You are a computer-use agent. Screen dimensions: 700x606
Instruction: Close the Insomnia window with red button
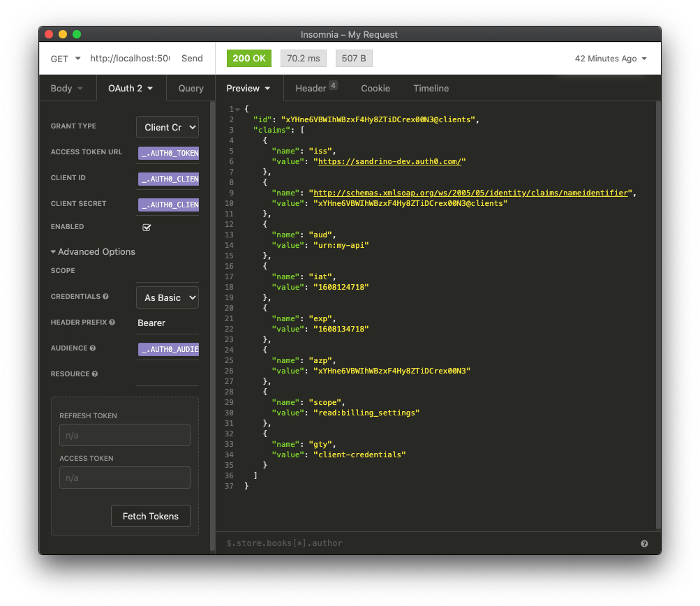[x=49, y=34]
